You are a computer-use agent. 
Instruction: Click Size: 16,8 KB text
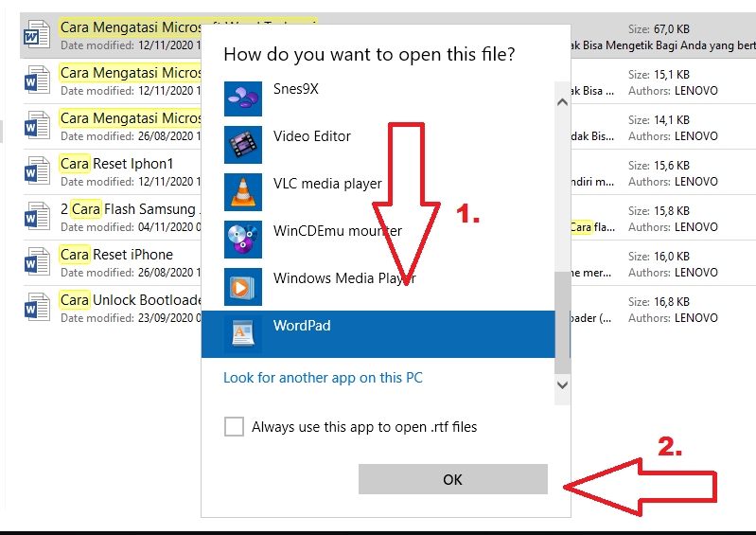coord(659,301)
